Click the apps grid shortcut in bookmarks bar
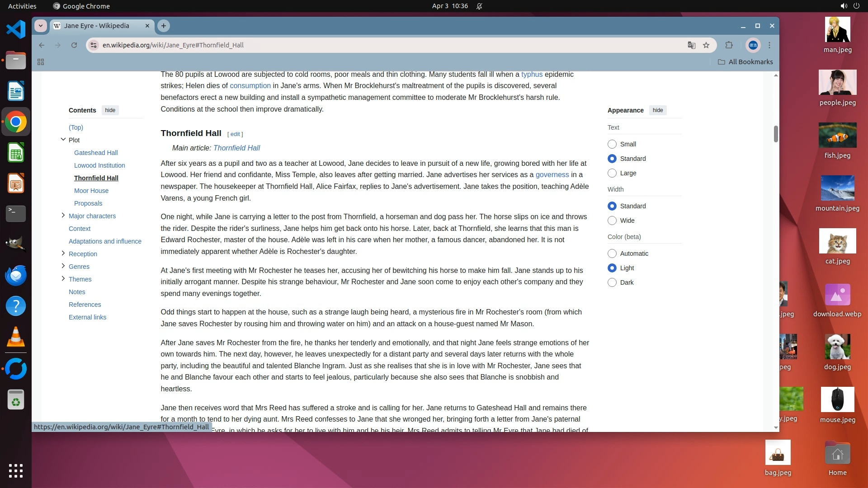868x488 pixels. click(41, 62)
